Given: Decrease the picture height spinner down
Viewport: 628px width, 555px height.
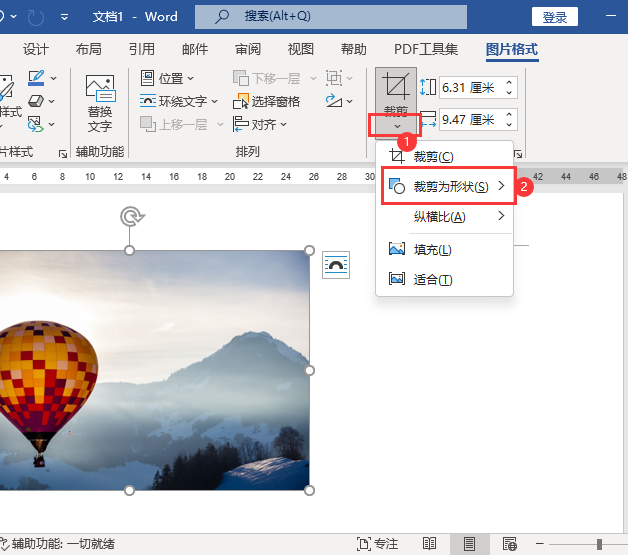Looking at the screenshot, I should coord(509,92).
